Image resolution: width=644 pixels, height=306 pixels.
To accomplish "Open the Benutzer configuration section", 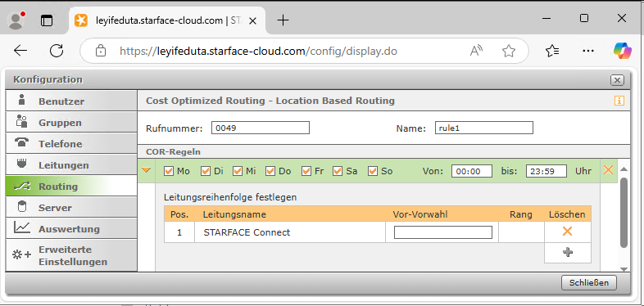I will pyautogui.click(x=71, y=101).
